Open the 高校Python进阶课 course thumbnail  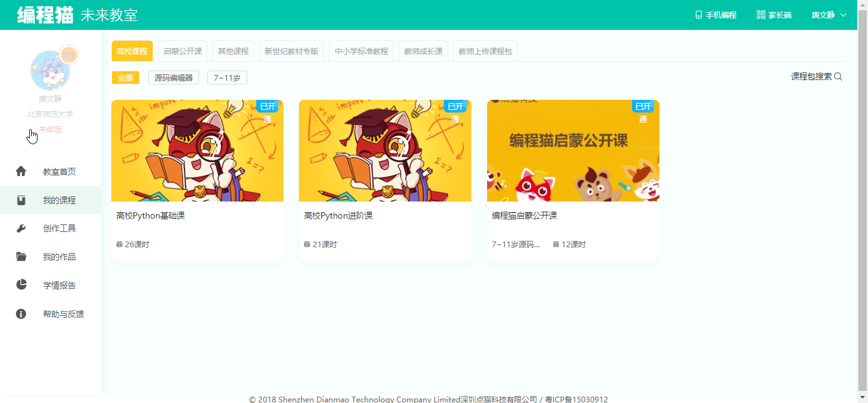(385, 151)
